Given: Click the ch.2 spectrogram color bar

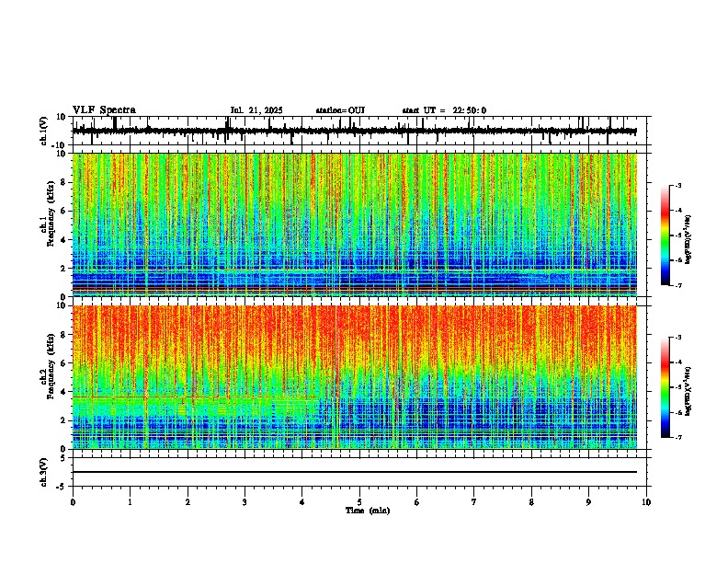Looking at the screenshot, I should (x=665, y=387).
